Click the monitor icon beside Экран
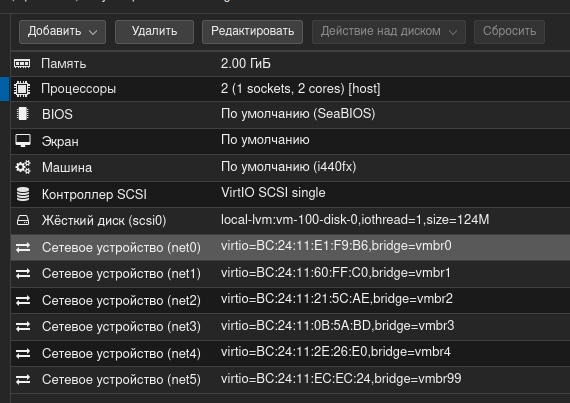Image resolution: width=570 pixels, height=403 pixels. (x=23, y=141)
